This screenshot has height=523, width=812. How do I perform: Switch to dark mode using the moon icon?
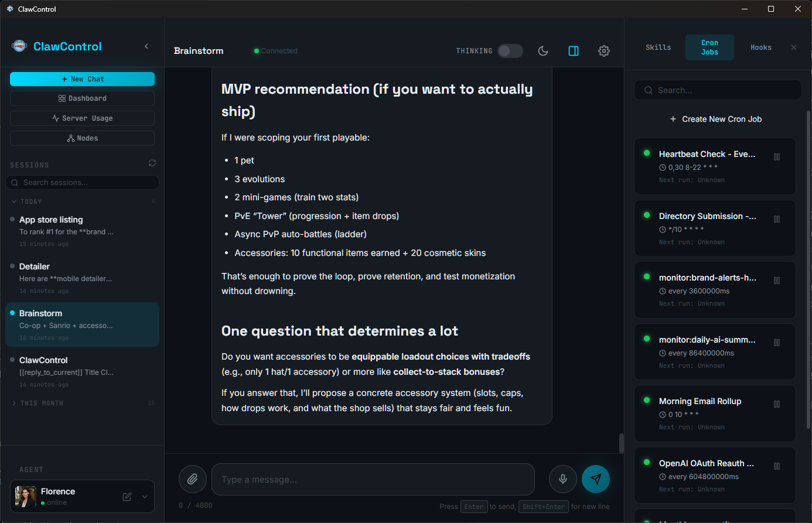tap(543, 51)
